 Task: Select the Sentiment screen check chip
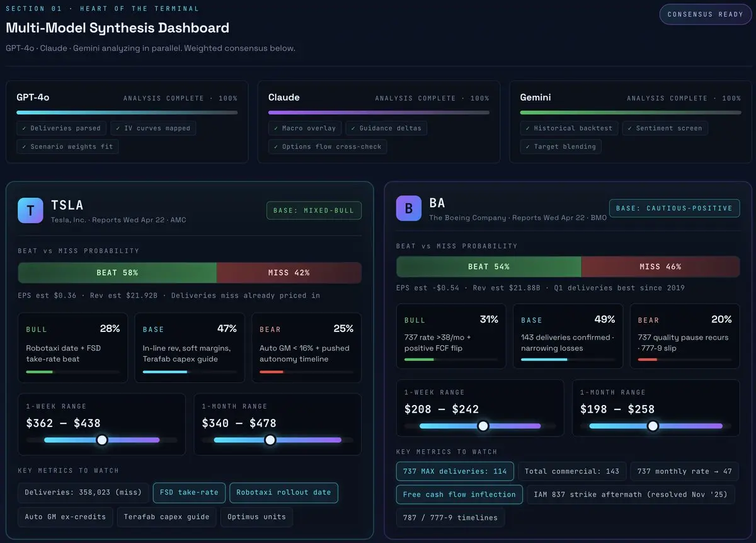[x=665, y=128]
